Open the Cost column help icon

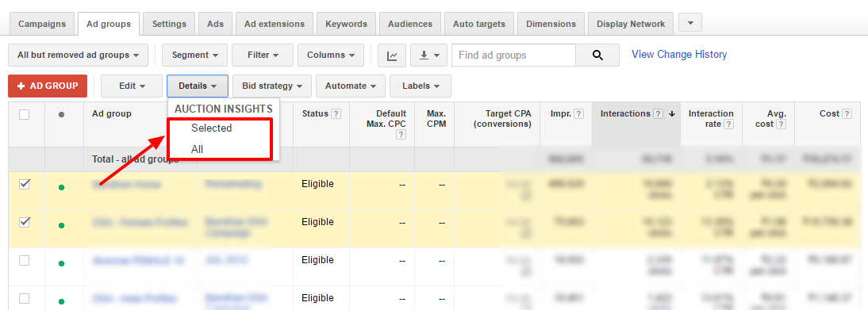coord(847,114)
